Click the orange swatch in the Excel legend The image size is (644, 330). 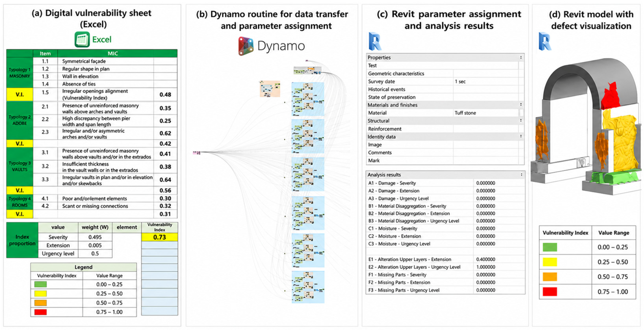(41, 303)
